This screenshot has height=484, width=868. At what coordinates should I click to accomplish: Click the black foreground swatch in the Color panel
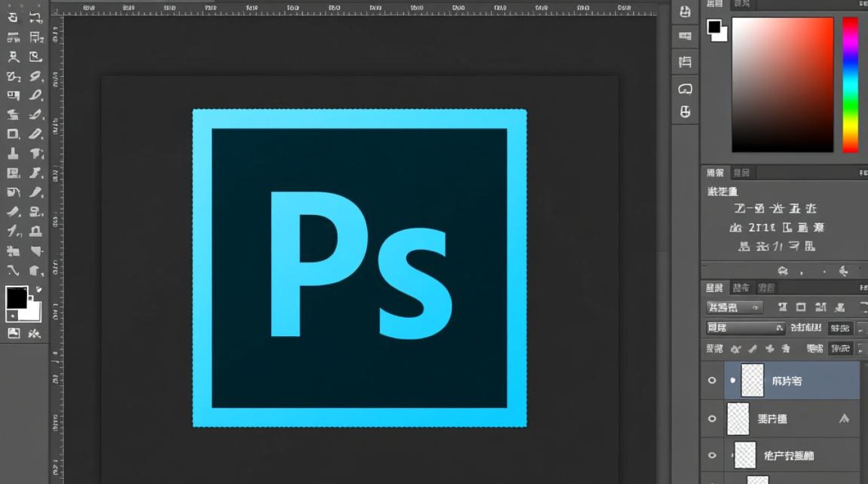714,26
